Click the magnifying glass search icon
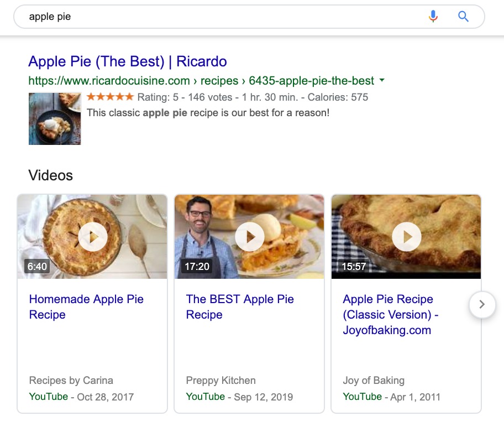The height and width of the screenshot is (437, 504). pos(463,16)
